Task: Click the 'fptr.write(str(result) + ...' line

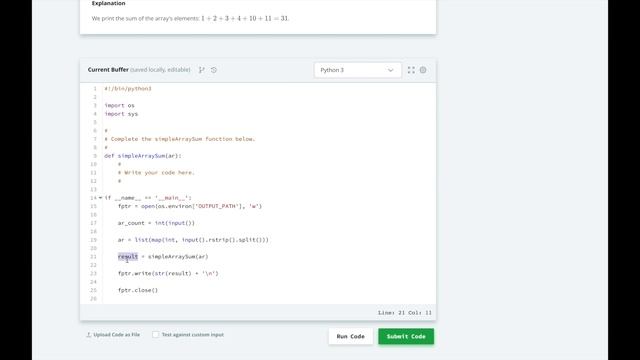Action: pyautogui.click(x=168, y=273)
